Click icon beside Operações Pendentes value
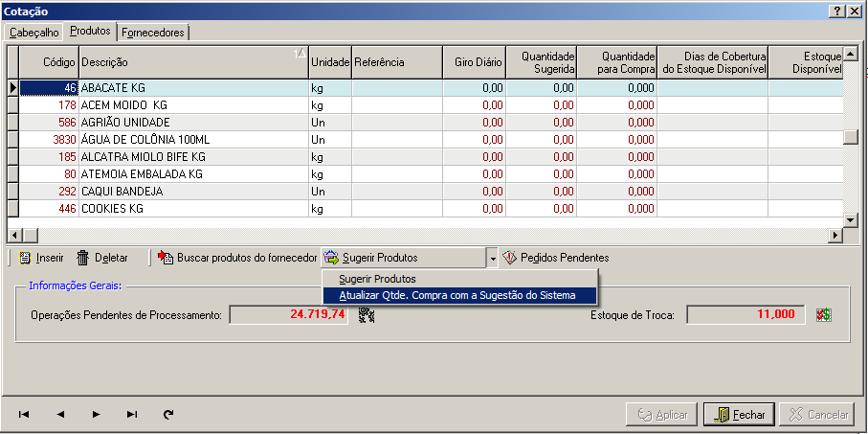Viewport: 868px width, 434px height. point(366,315)
